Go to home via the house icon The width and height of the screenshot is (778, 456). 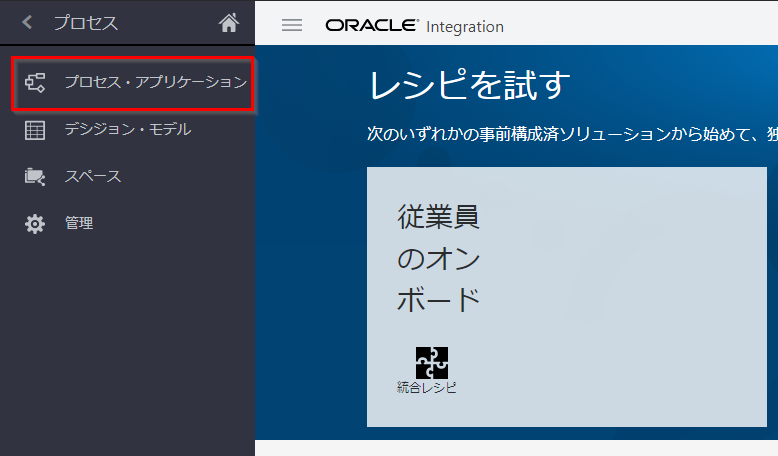point(229,22)
